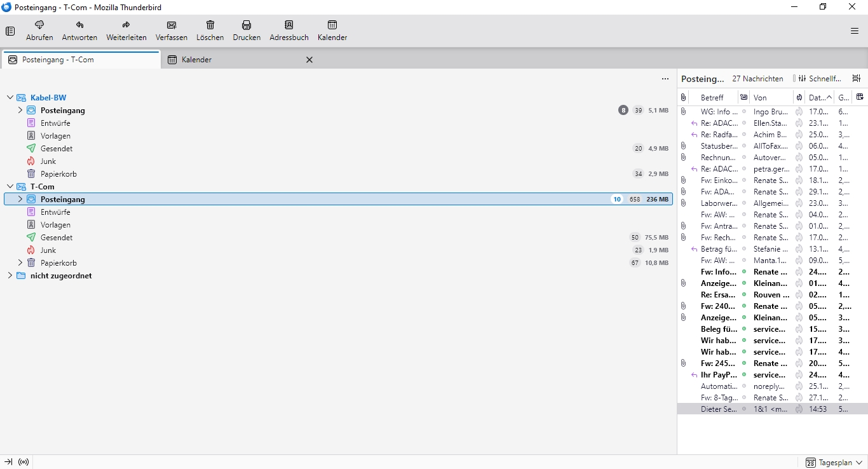Select the message from Ellen.Sta...

[772, 123]
